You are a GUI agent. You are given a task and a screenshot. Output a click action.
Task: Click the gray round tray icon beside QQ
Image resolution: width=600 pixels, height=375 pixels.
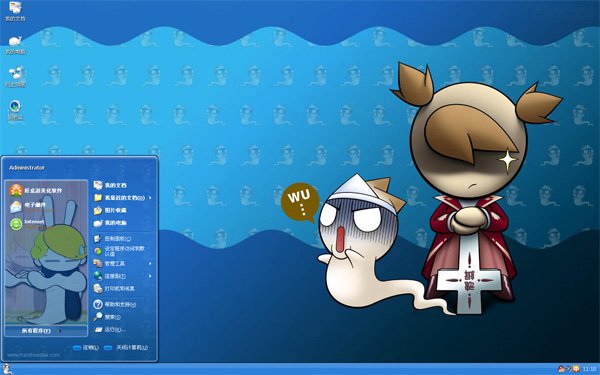[568, 369]
